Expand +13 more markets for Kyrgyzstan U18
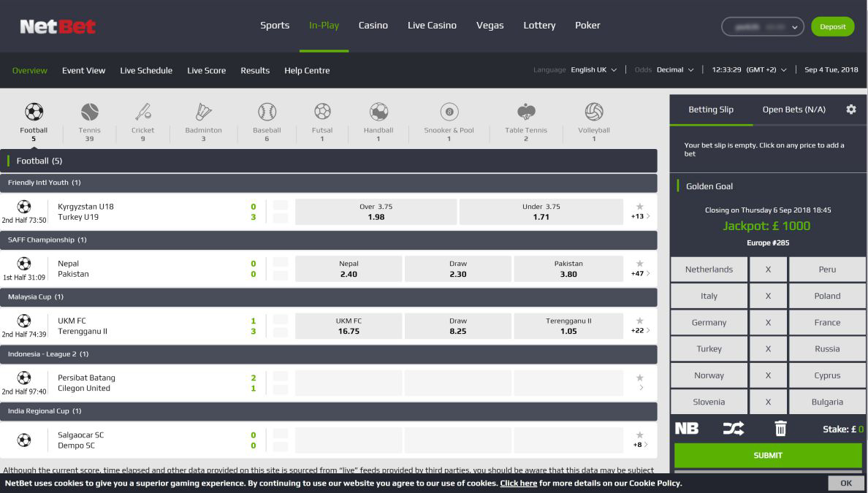 [641, 216]
